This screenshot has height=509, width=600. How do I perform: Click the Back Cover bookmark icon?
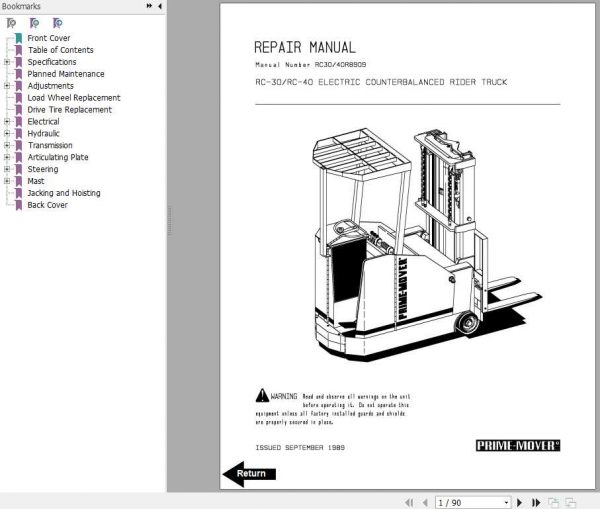point(18,205)
